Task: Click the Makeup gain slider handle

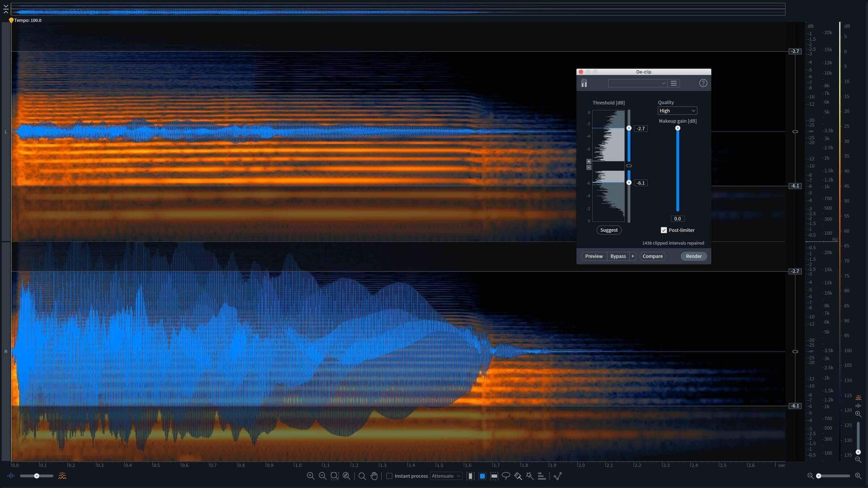Action: 678,128
